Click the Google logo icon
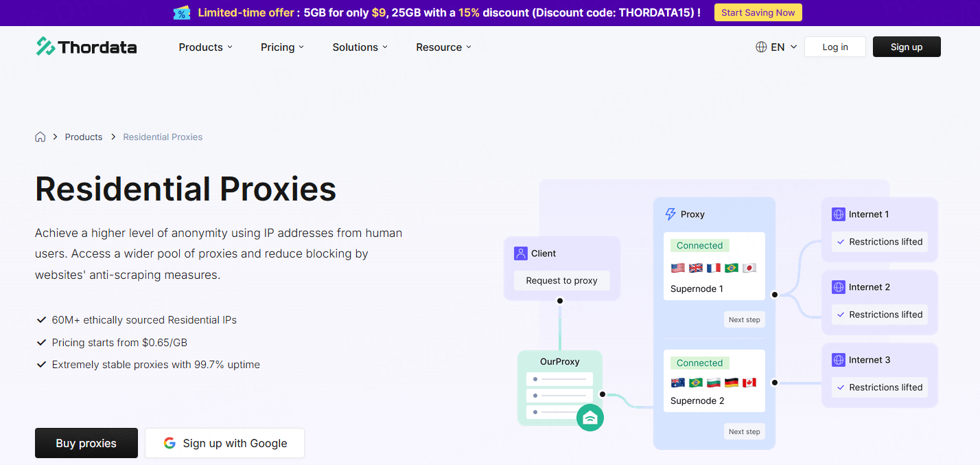The width and height of the screenshot is (980, 465). click(170, 443)
